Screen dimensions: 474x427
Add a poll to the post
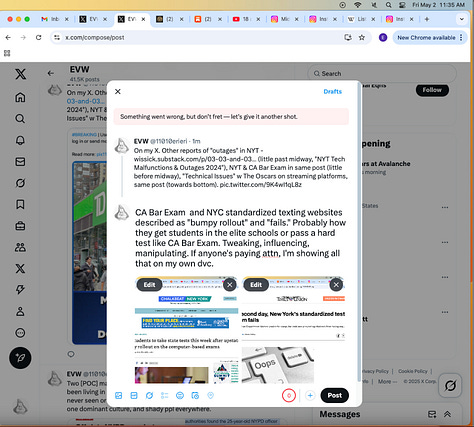pyautogui.click(x=165, y=396)
